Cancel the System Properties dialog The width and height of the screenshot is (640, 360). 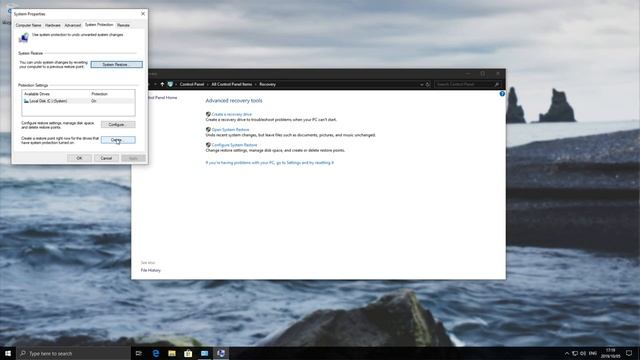coord(106,158)
